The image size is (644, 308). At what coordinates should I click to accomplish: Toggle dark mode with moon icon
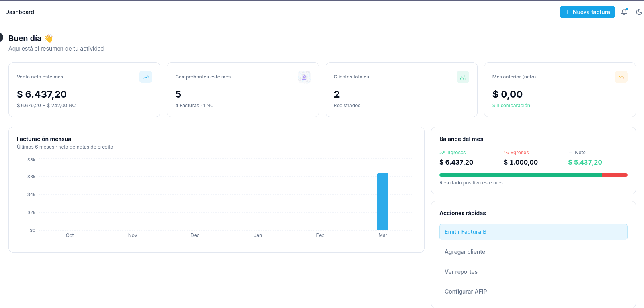639,12
